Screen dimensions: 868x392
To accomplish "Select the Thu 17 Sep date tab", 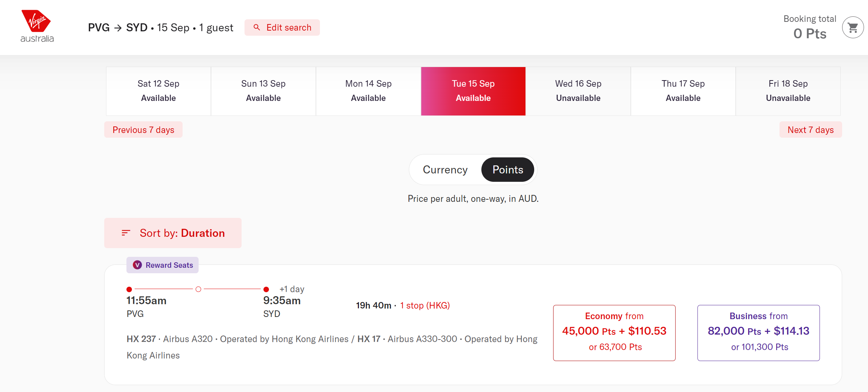I will (x=683, y=91).
